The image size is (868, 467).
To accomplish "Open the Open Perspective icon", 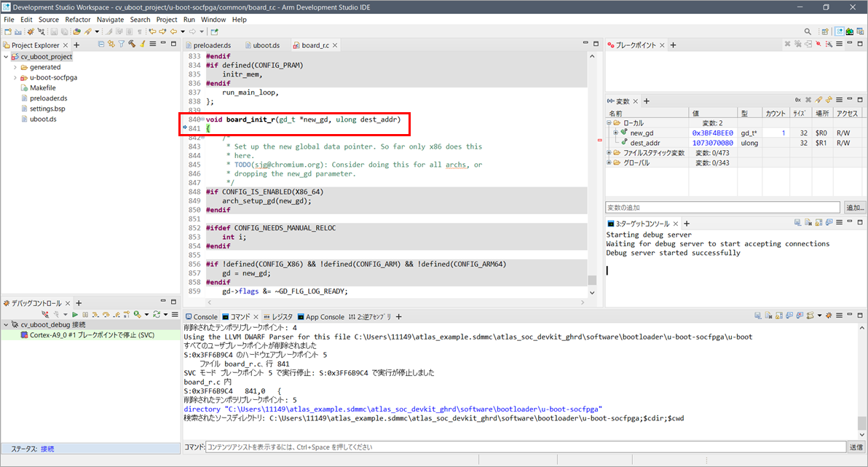I will [825, 31].
